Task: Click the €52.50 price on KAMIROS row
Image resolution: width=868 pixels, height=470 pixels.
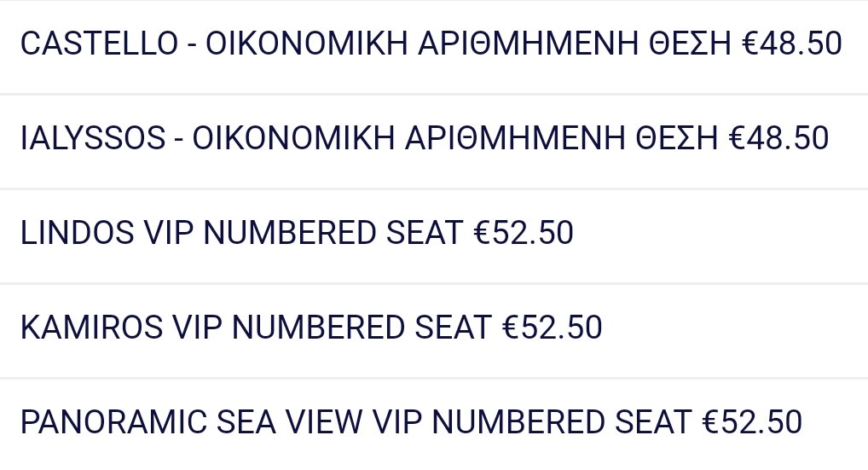Action: tap(553, 328)
